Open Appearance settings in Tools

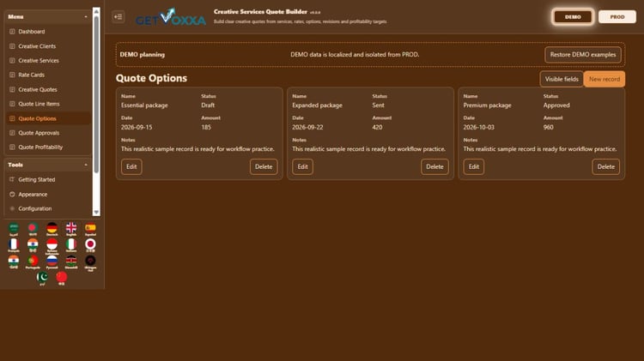33,195
